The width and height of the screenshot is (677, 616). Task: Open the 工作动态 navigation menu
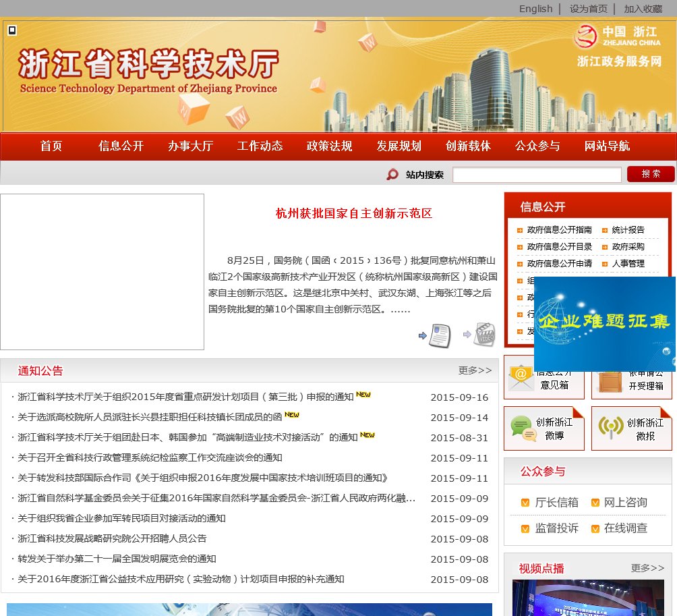coord(260,146)
